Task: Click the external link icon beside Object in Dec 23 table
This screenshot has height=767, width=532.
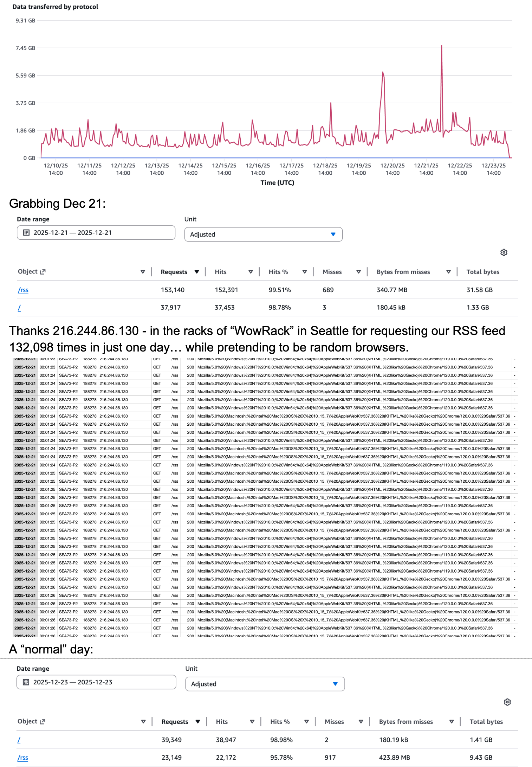Action: pos(43,721)
